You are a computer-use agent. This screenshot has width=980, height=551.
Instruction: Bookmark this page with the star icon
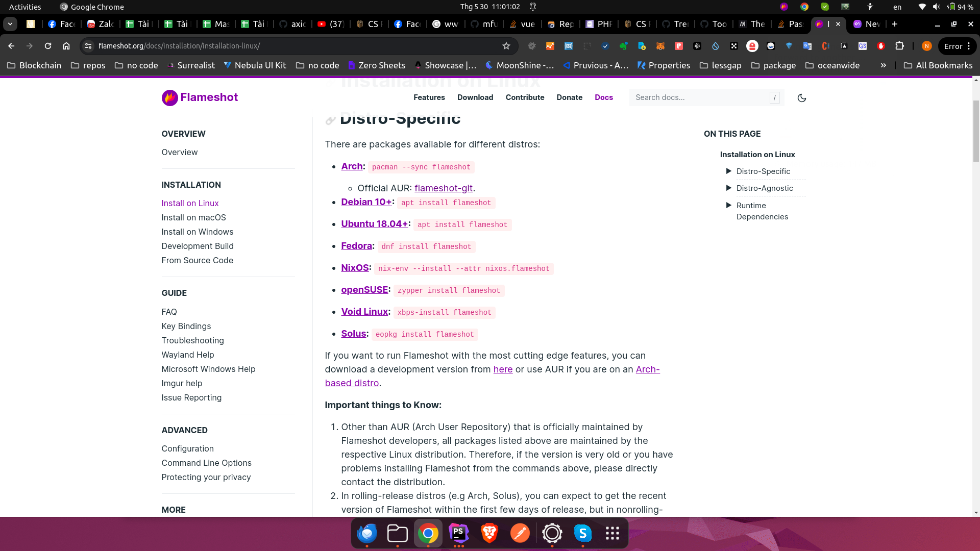click(x=506, y=46)
